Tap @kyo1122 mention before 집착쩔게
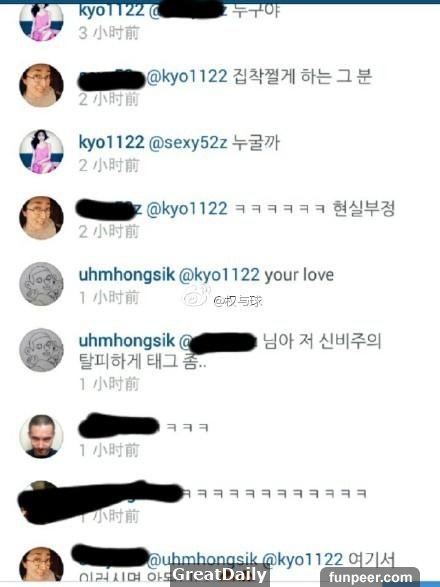 [186, 76]
